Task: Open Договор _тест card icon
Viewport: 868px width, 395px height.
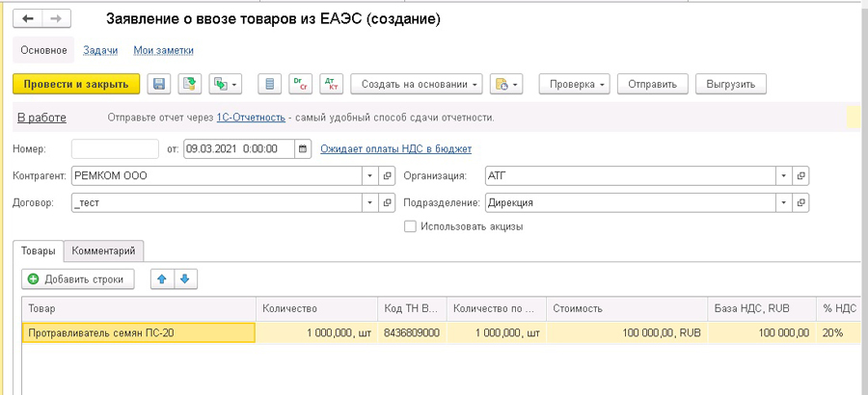Action: click(x=387, y=202)
